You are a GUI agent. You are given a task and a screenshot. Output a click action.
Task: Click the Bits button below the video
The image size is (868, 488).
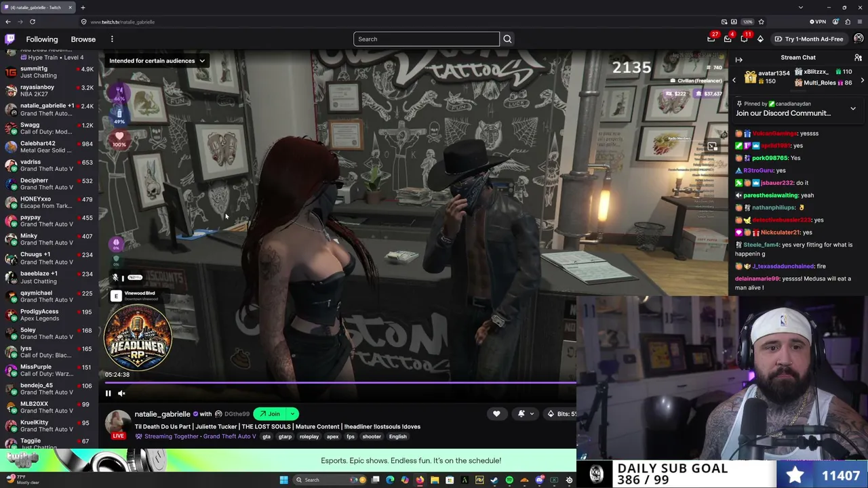click(x=562, y=413)
